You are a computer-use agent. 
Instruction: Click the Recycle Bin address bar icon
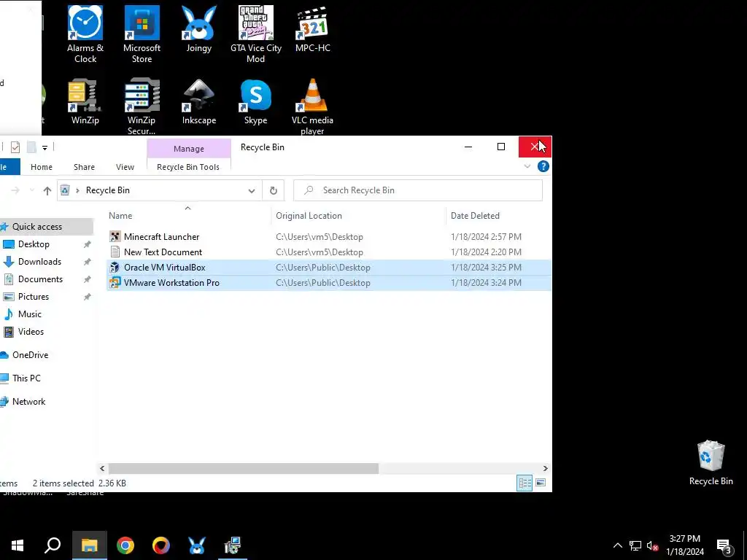tap(65, 190)
